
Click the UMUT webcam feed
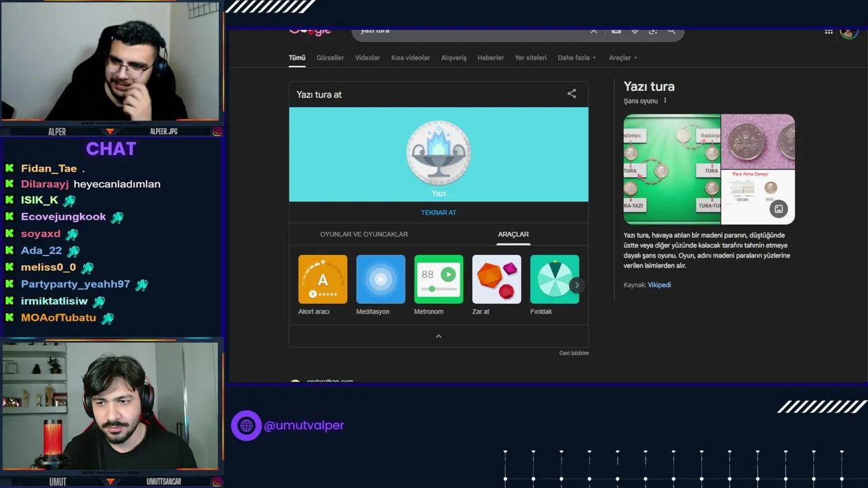click(110, 405)
